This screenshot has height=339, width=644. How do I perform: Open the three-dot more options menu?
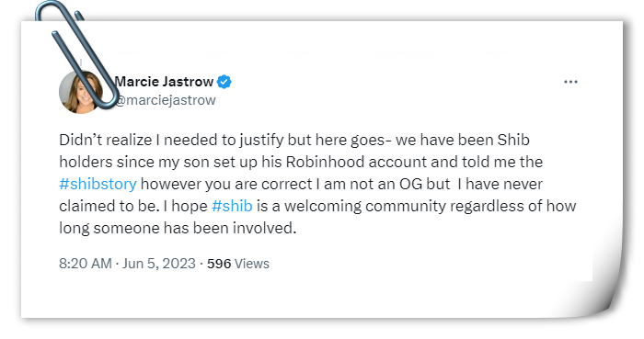coord(570,82)
